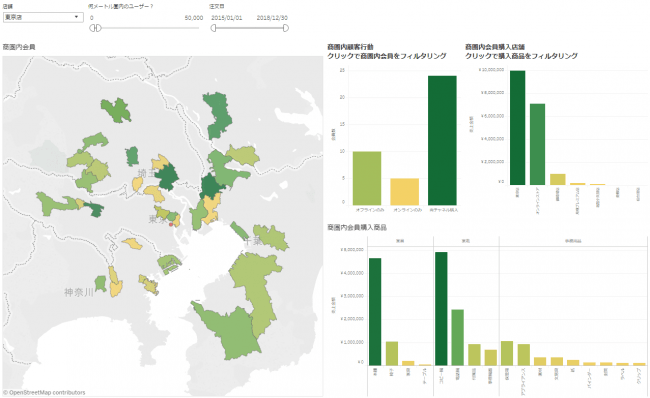The image size is (650, 398).
Task: Click the store dropdown arrow
Action: [76, 17]
